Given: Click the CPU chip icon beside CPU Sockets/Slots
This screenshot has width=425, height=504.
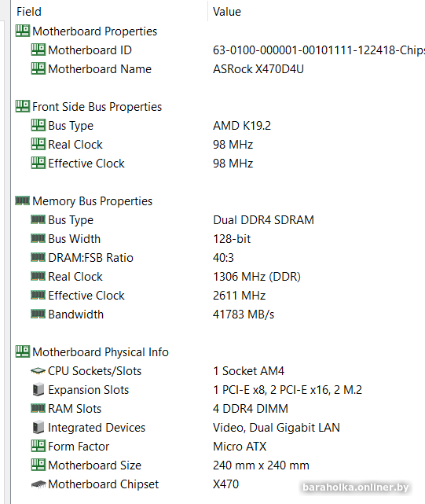Looking at the screenshot, I should [x=38, y=371].
